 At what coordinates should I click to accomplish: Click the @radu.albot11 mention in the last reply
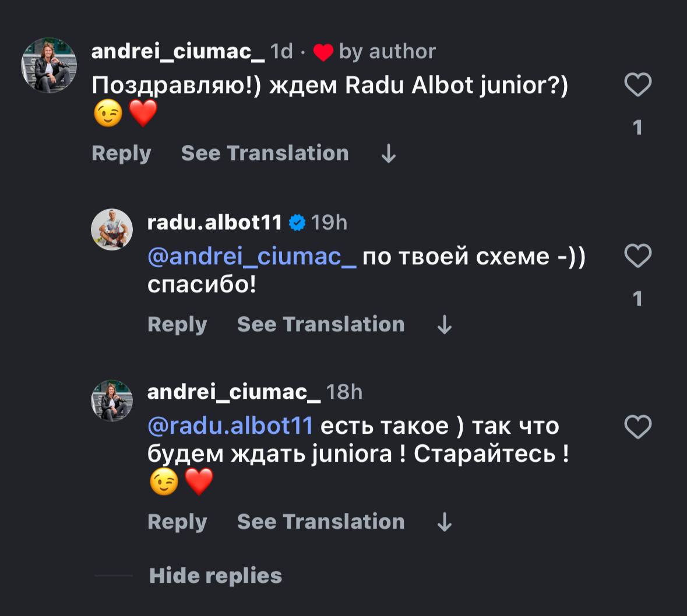(231, 426)
